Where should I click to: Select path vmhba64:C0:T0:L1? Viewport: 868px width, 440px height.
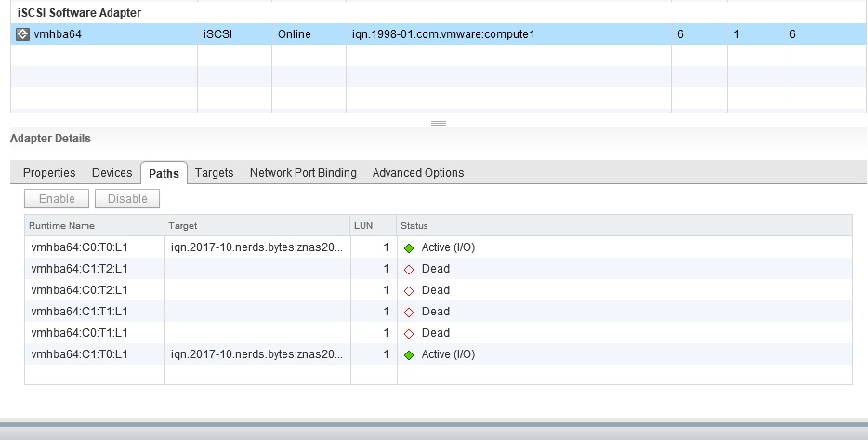click(x=80, y=247)
